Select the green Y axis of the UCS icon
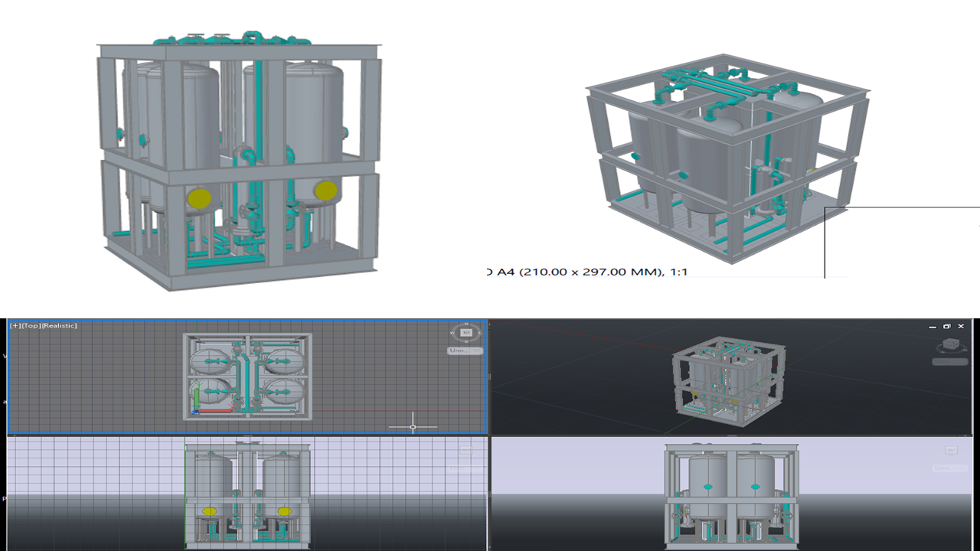 [x=197, y=397]
